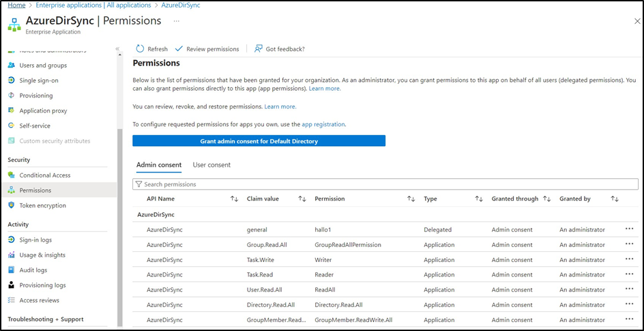Open ellipsis menu for hallo1 permission row
The width and height of the screenshot is (644, 331).
[x=629, y=229]
